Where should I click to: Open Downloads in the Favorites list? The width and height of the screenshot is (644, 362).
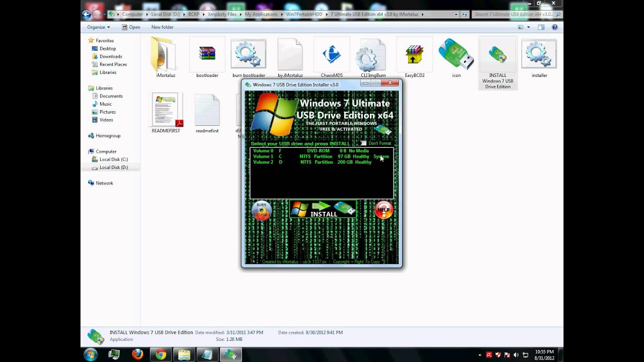[110, 57]
